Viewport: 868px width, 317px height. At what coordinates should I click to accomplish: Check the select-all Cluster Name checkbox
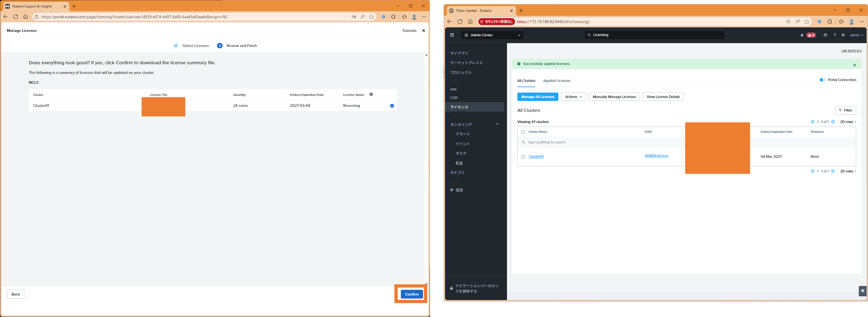523,132
